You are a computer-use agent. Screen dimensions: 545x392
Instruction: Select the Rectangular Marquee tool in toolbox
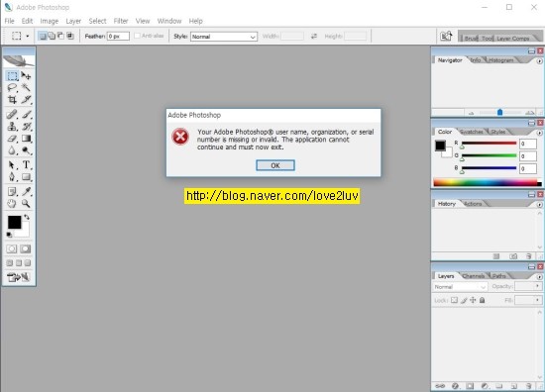tap(12, 75)
